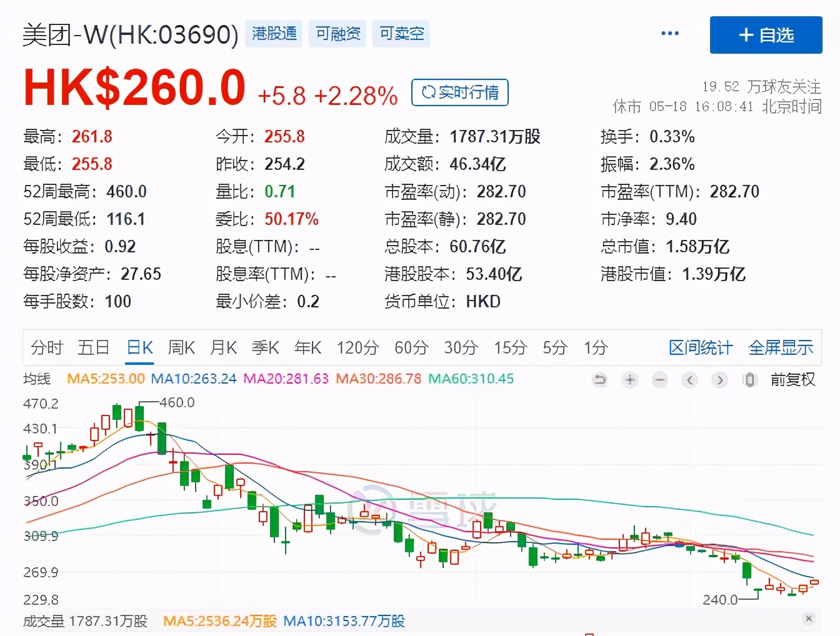
Task: Select the 五日 chart tab
Action: pos(94,347)
